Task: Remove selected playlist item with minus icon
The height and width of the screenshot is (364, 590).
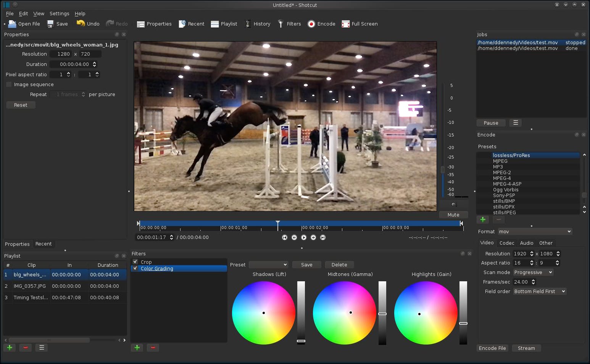Action: point(25,348)
